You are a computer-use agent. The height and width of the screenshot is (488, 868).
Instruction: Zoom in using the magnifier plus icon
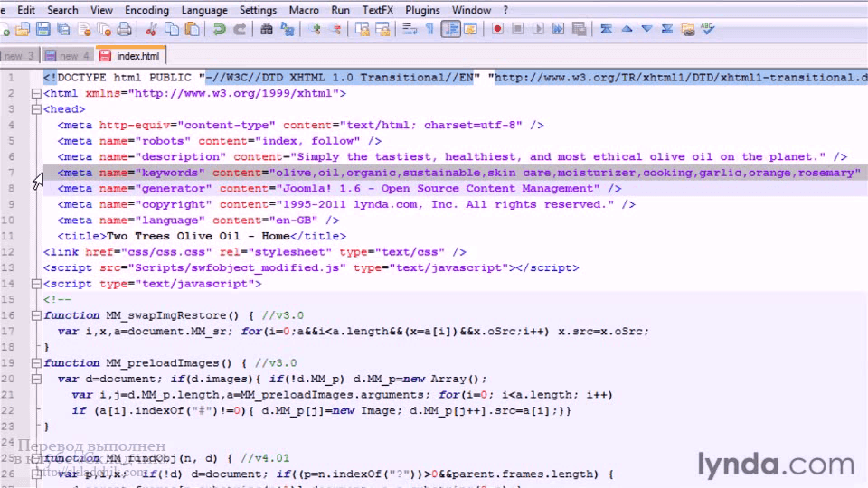[x=315, y=29]
